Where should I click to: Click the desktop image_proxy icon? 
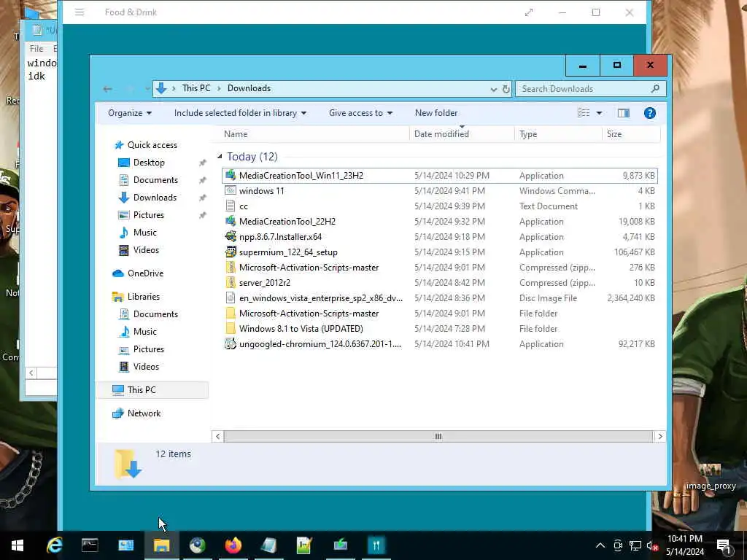(x=711, y=478)
